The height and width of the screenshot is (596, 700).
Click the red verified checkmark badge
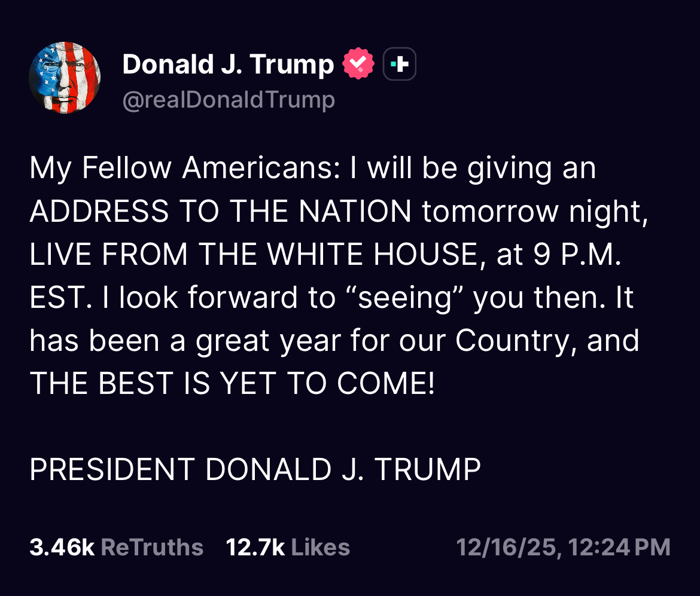click(358, 65)
